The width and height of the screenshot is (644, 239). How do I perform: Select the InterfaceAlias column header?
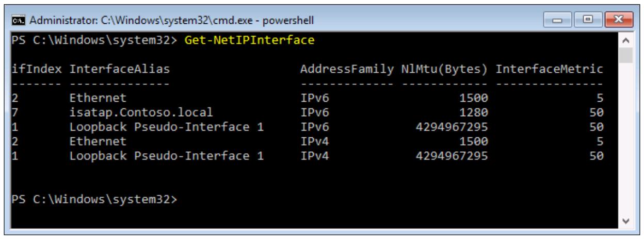point(120,69)
